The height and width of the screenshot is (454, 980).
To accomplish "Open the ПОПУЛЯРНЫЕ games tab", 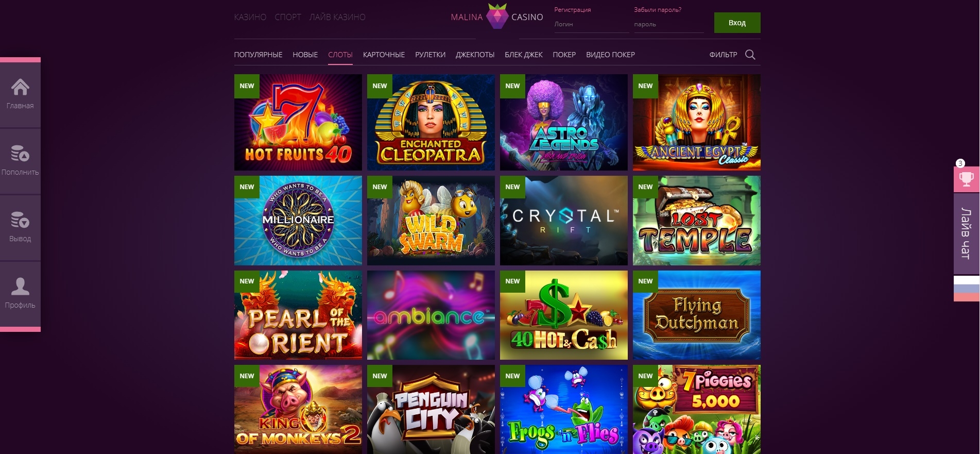I will click(258, 55).
